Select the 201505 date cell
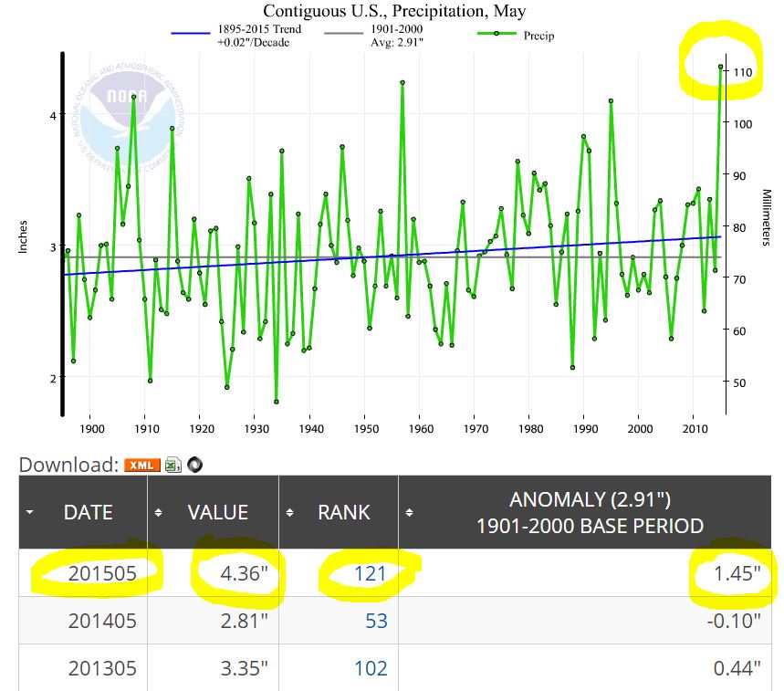 [x=102, y=573]
